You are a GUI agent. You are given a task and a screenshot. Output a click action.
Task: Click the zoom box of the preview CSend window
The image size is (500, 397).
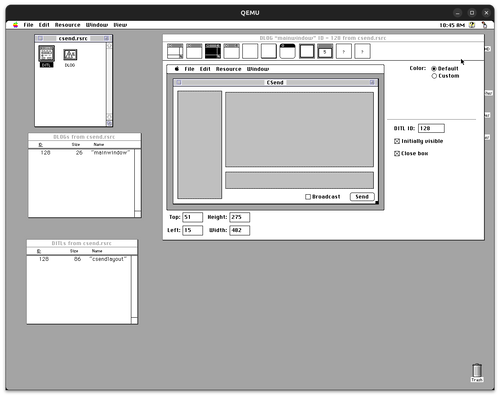click(372, 82)
